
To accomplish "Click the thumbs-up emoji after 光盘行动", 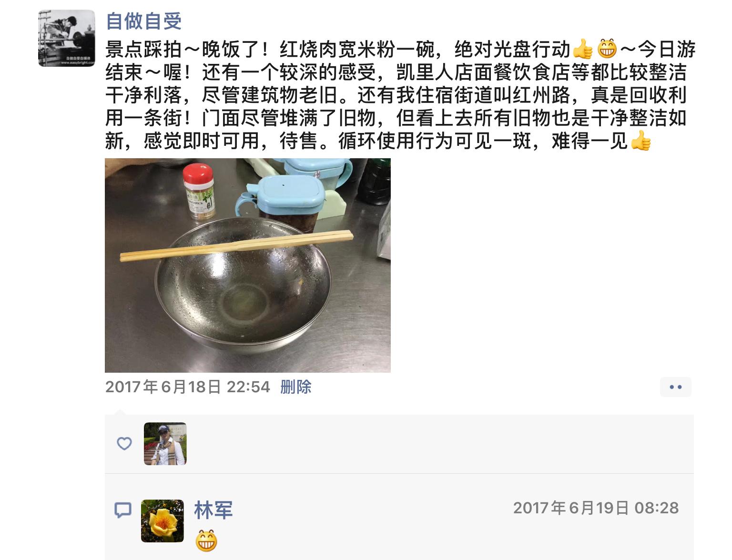I will click(x=582, y=49).
